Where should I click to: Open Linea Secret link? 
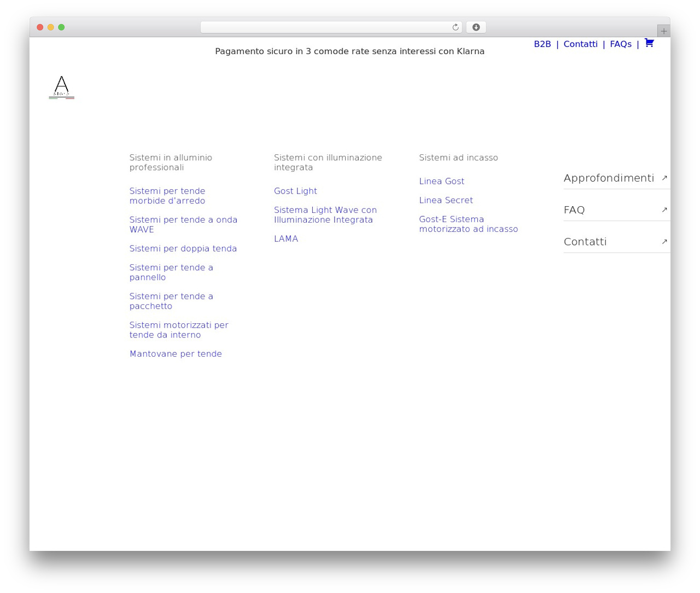point(446,200)
